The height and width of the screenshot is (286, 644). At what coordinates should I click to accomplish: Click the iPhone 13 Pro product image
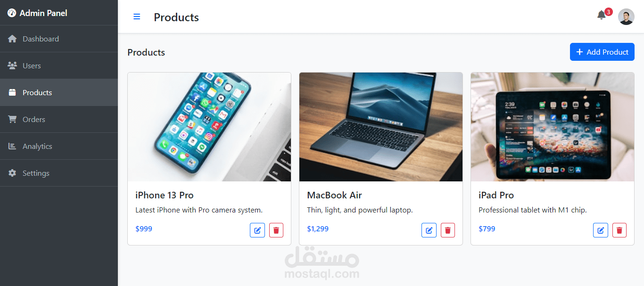click(x=209, y=127)
